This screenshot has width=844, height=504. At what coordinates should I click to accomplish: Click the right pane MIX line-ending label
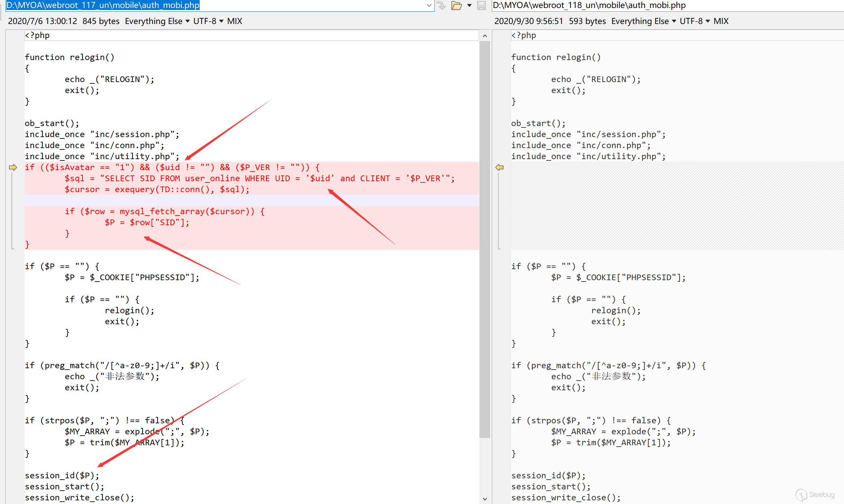720,21
